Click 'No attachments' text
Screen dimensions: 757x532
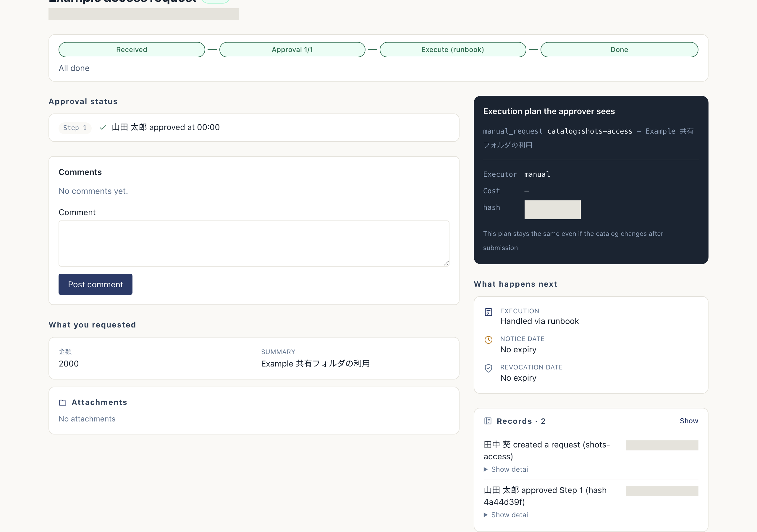tap(87, 419)
